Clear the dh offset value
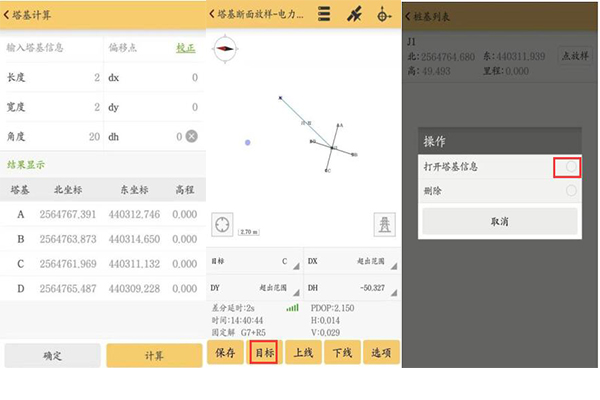600x400 pixels. (190, 136)
